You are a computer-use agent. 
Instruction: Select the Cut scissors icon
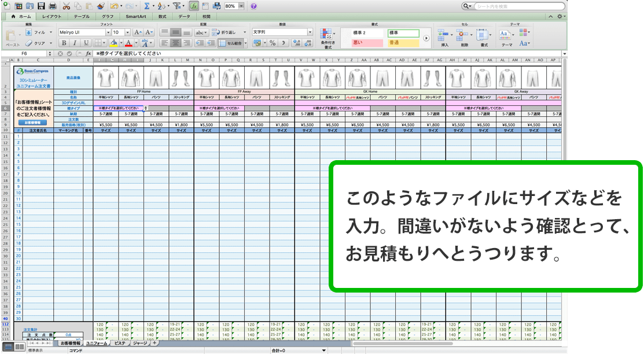[x=66, y=6]
